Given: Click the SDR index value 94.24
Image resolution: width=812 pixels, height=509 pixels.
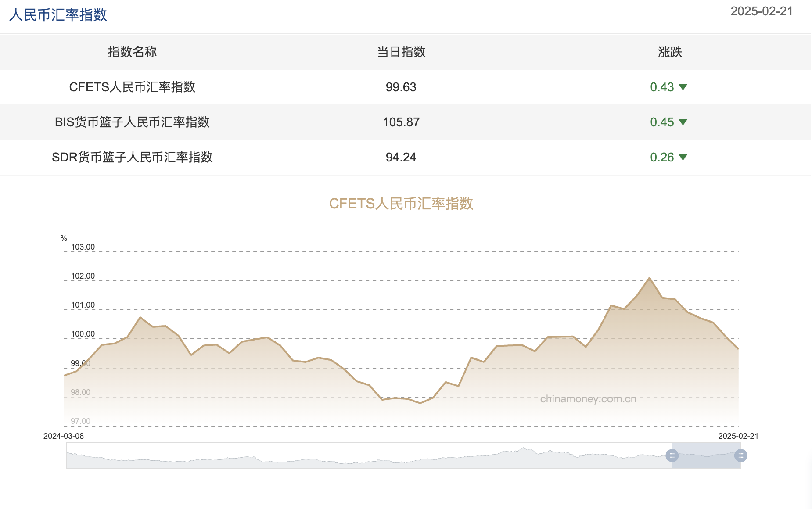Looking at the screenshot, I should point(401,158).
